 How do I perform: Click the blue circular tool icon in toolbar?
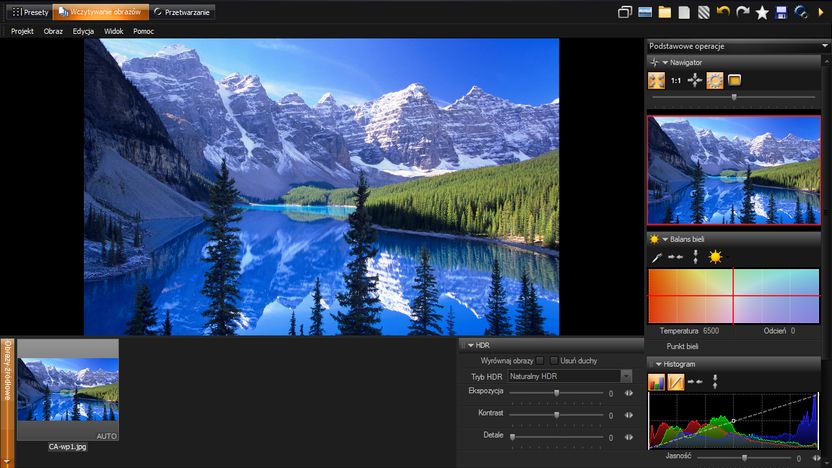[x=801, y=12]
